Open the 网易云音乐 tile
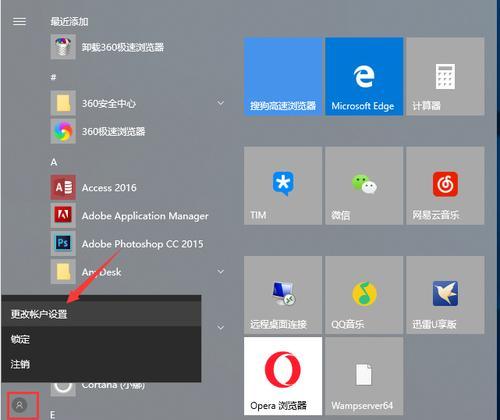The width and height of the screenshot is (500, 420). point(445,186)
